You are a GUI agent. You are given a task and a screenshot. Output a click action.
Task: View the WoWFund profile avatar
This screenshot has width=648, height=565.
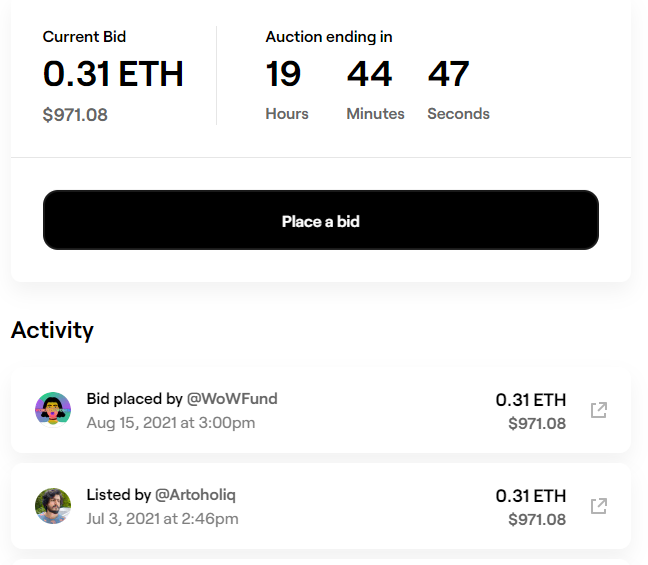53,410
